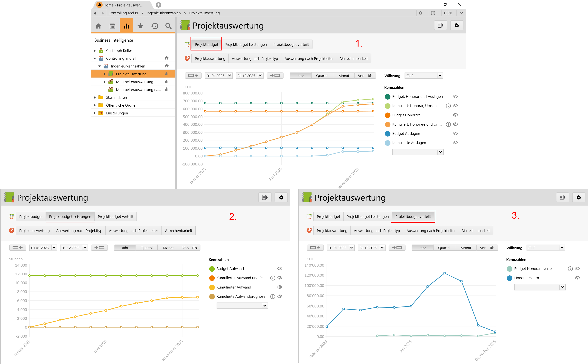Click Auswertung nach Projekttyp button in top panel

coord(255,58)
